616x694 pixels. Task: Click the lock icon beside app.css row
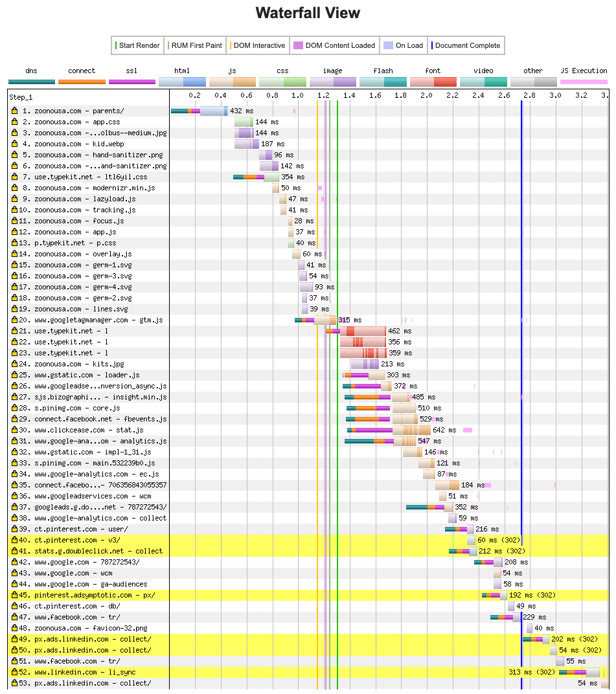pos(15,122)
